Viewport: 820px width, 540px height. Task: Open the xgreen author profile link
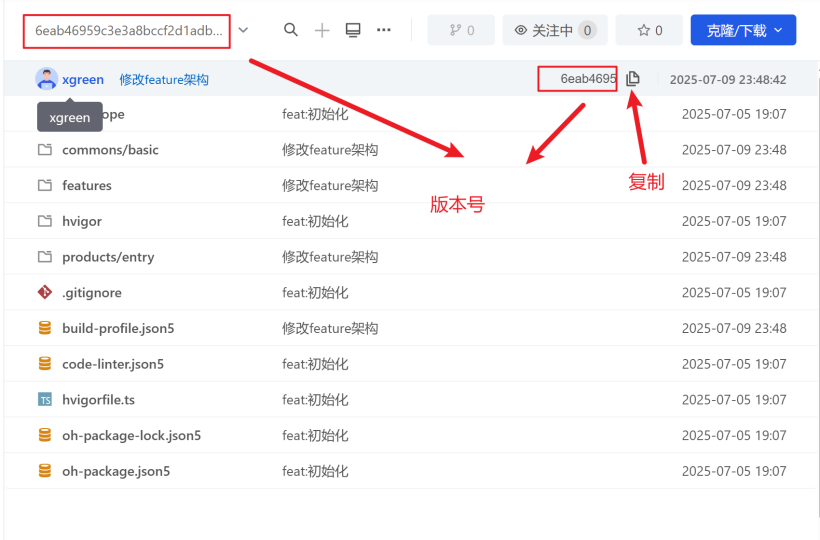click(x=83, y=79)
